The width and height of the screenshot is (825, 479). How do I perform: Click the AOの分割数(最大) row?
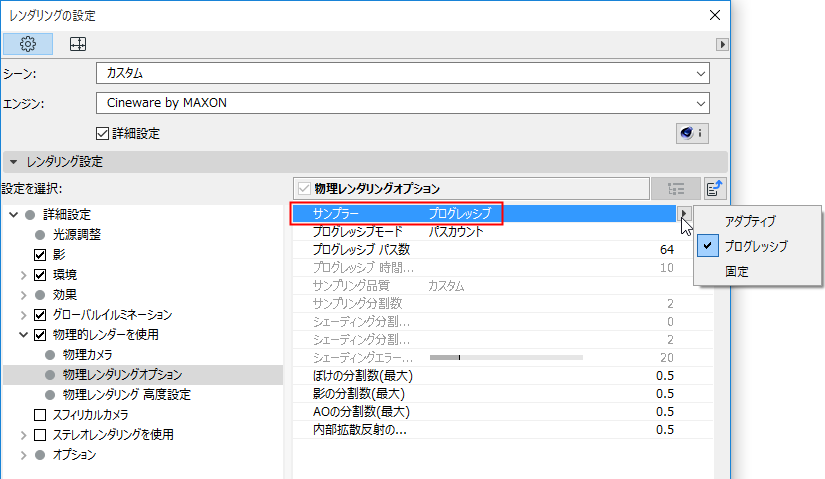click(x=502, y=412)
